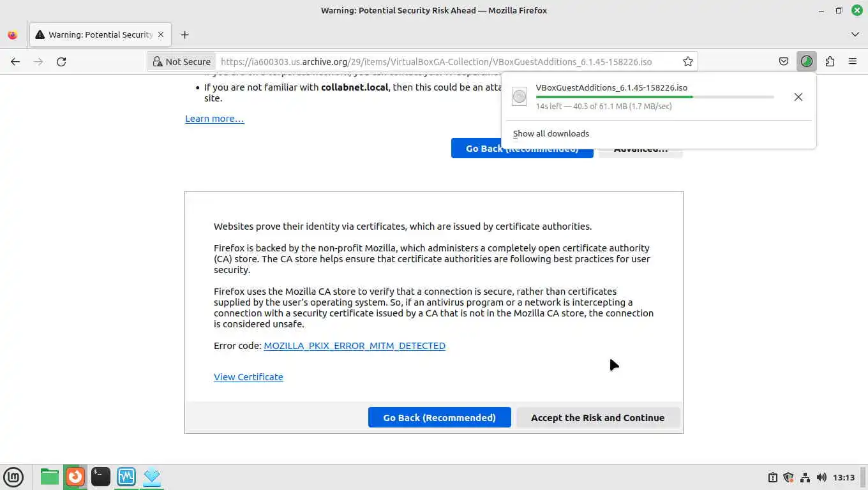Viewport: 868px width, 490px height.
Task: Click the security shield tray icon
Action: coord(788,477)
